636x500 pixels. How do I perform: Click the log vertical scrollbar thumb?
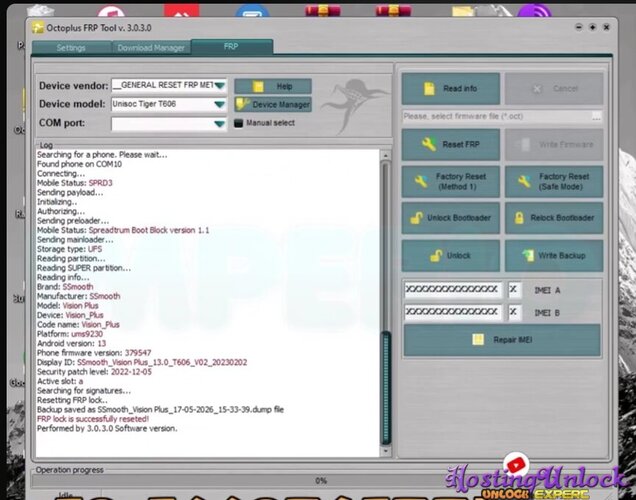386,388
